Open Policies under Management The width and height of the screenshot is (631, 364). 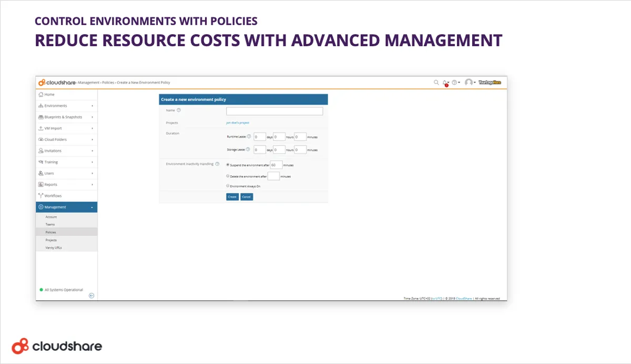[x=66, y=232]
